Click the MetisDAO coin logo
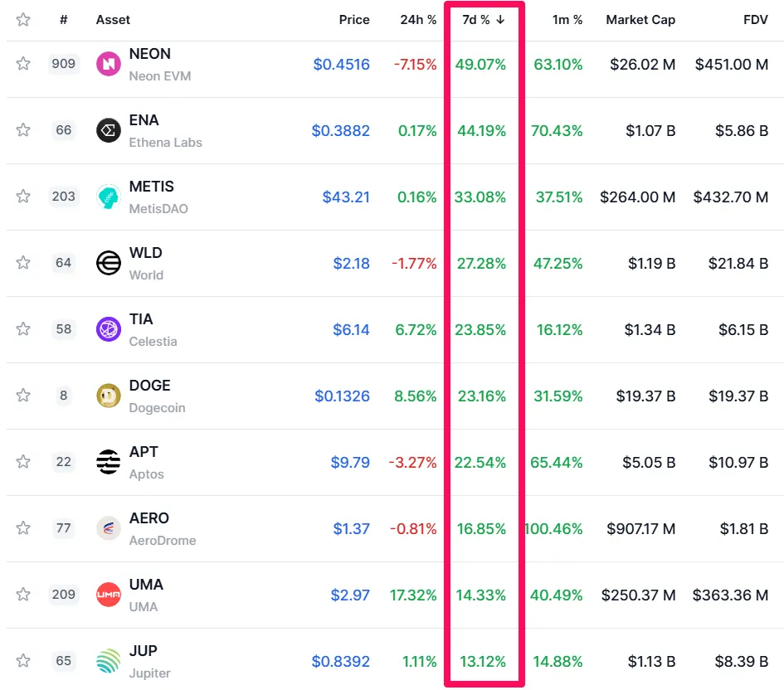 coord(109,197)
